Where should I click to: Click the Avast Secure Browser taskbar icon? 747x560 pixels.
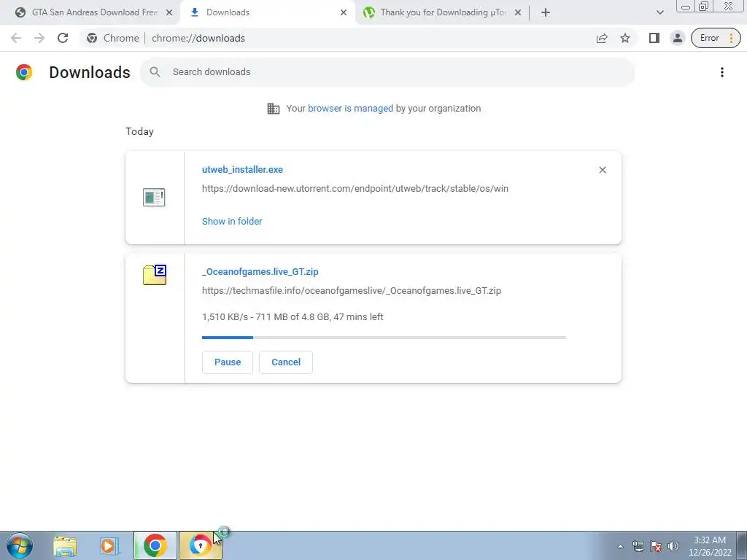(x=200, y=545)
